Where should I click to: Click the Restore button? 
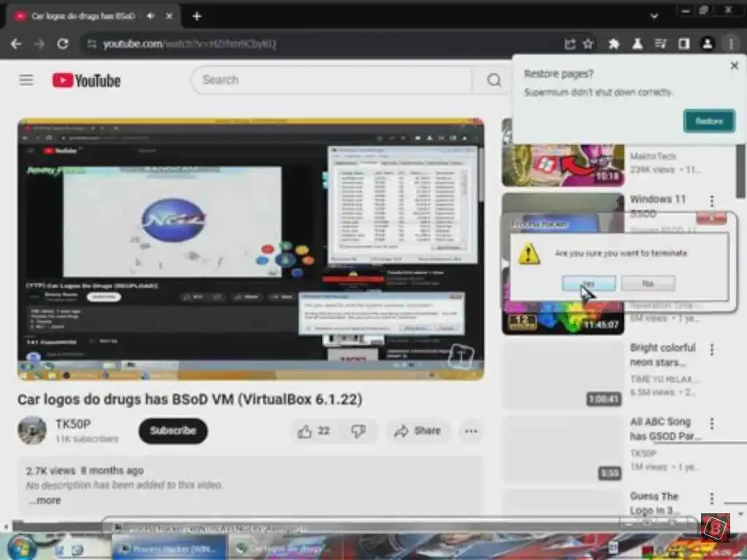coord(709,121)
